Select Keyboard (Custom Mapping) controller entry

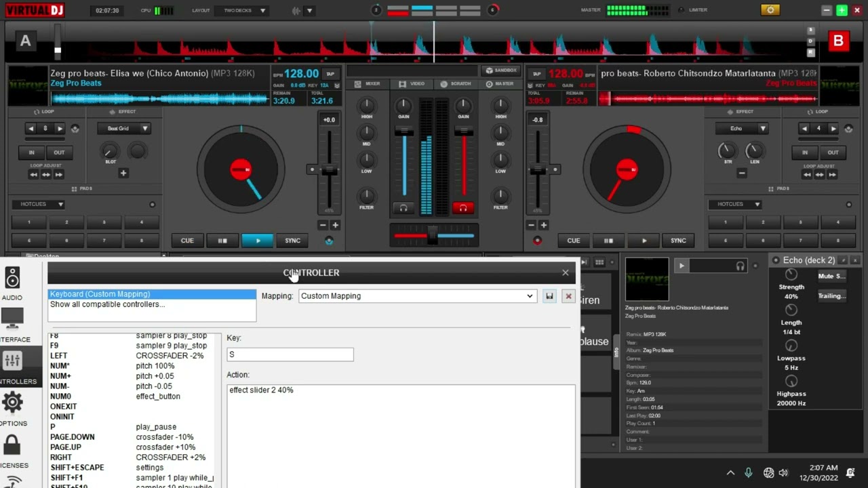[x=152, y=294]
